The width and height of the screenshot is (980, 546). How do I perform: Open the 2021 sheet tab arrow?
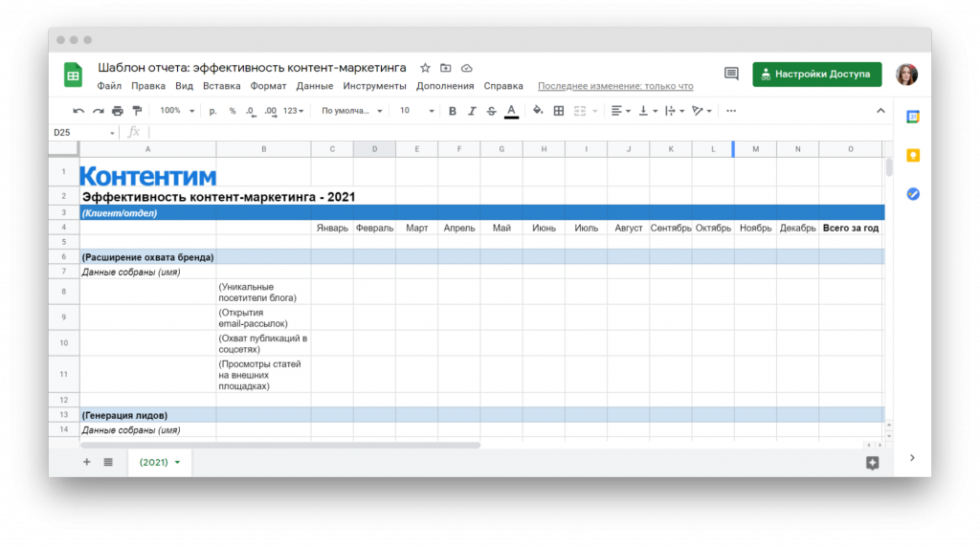point(177,463)
